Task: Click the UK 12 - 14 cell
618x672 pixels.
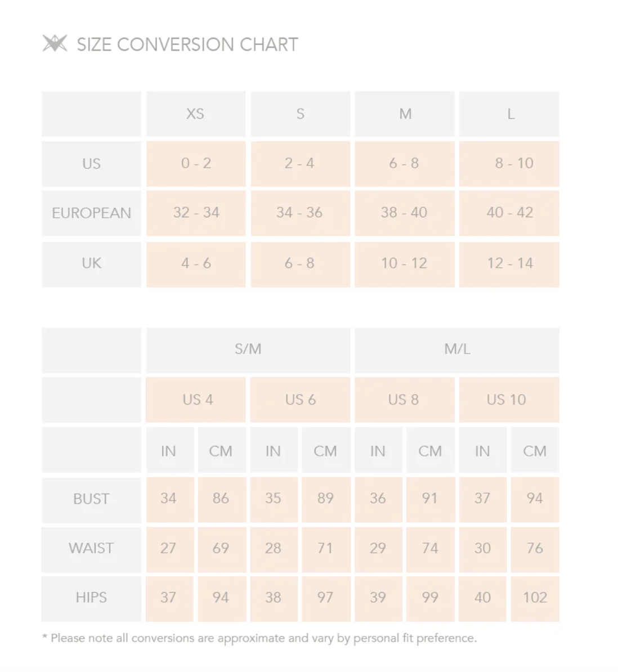Action: click(509, 263)
